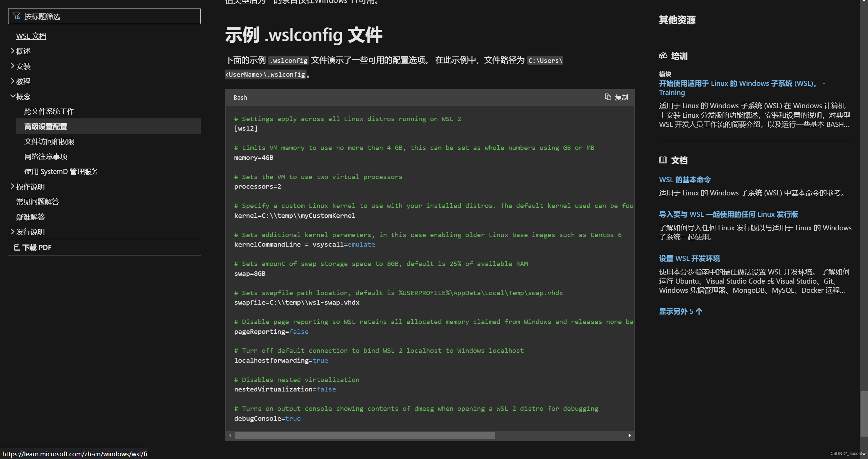Screen dimensions: 868x459
Task: Expand the 安装 sidebar section
Action: 23,66
